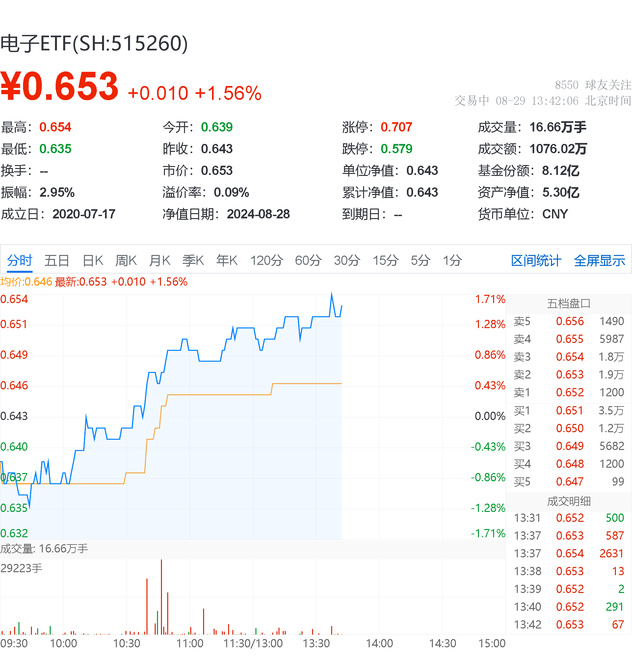
Task: Select the 季K quarterly candlestick tab
Action: [193, 261]
